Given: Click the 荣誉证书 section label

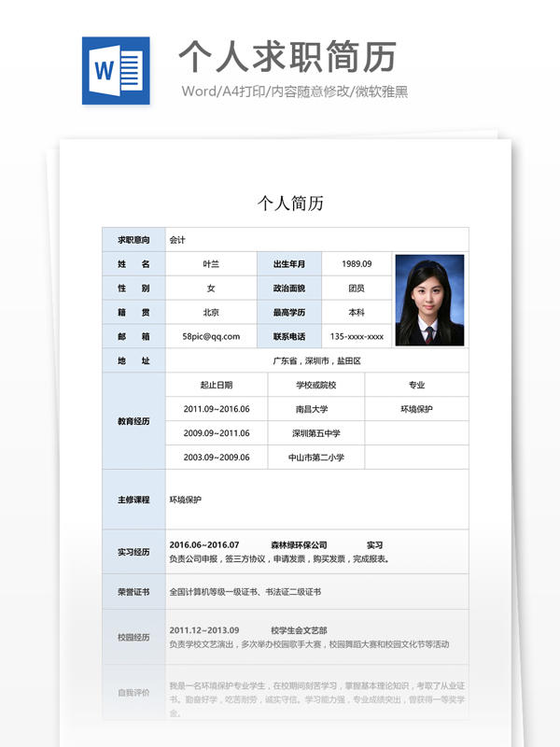Looking at the screenshot, I should point(133,592).
